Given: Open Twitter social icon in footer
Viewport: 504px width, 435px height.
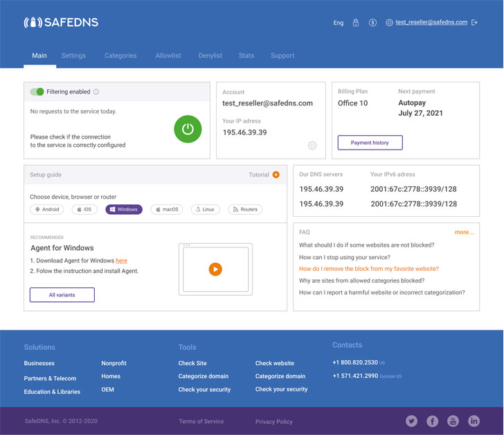Looking at the screenshot, I should pos(411,421).
